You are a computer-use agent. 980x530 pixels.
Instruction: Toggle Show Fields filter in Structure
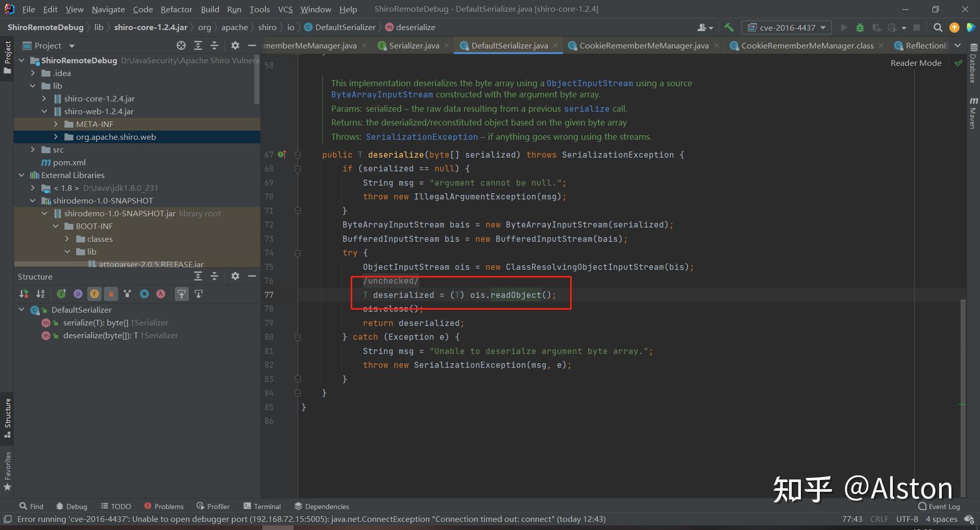[x=94, y=293]
